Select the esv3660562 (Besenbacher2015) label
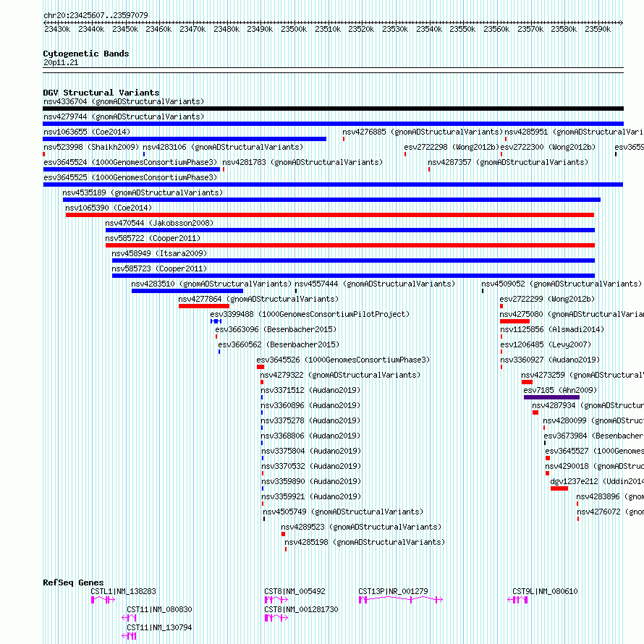The height and width of the screenshot is (644, 644). pos(279,344)
